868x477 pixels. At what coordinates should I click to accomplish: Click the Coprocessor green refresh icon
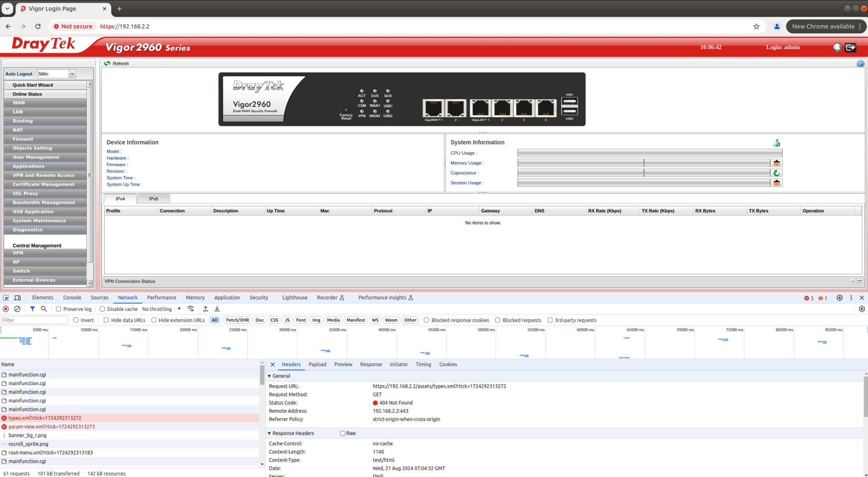point(777,173)
